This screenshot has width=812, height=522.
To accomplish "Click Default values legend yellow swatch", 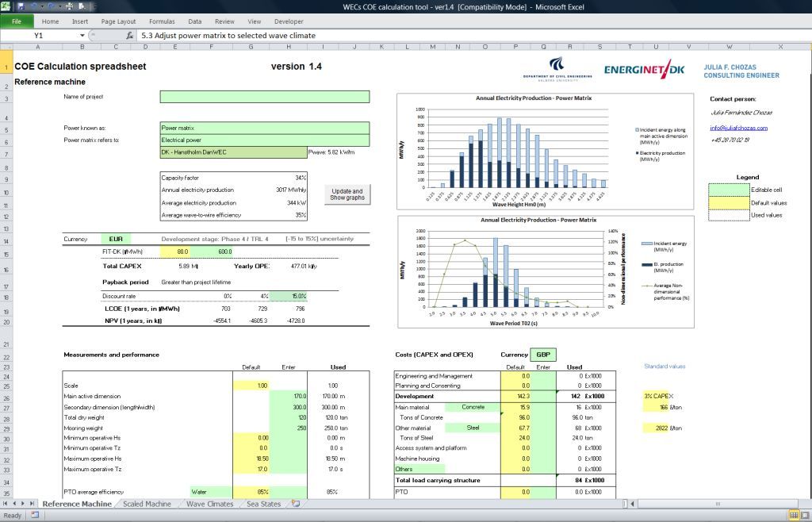I will (729, 202).
